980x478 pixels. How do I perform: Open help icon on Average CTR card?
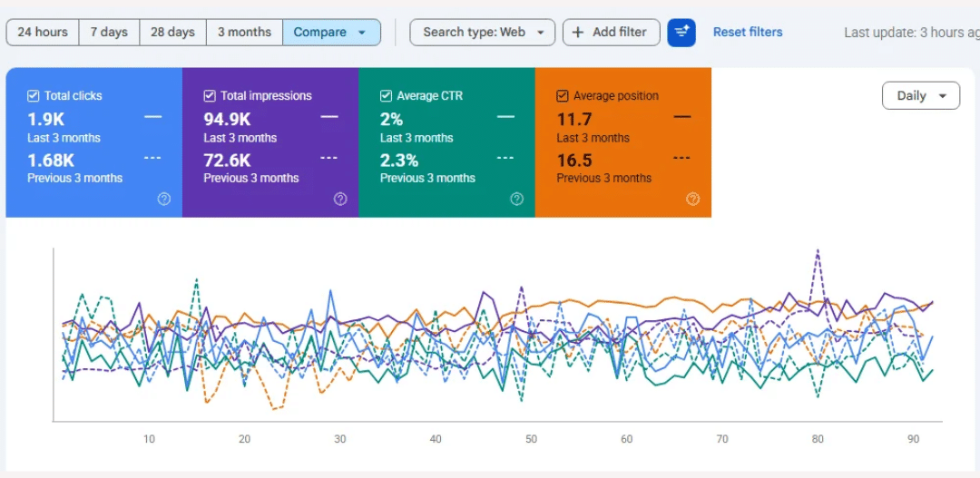(517, 200)
